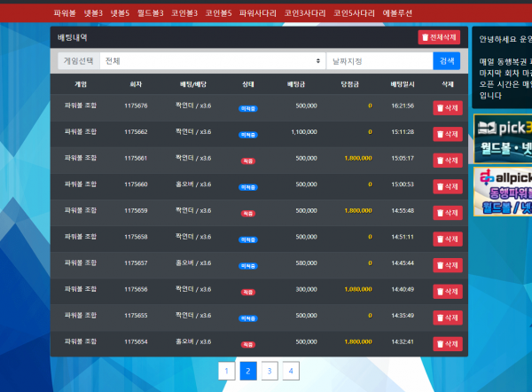Remove the round 1175654 bet entry
This screenshot has width=532, height=392.
447,343
